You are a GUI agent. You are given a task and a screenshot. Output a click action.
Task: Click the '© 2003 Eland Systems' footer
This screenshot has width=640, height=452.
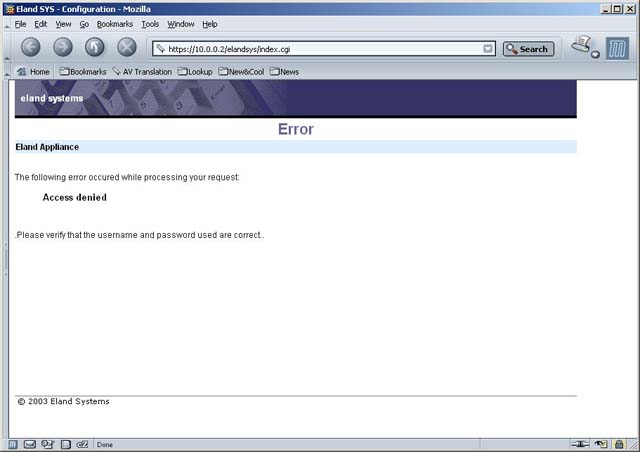[x=64, y=401]
